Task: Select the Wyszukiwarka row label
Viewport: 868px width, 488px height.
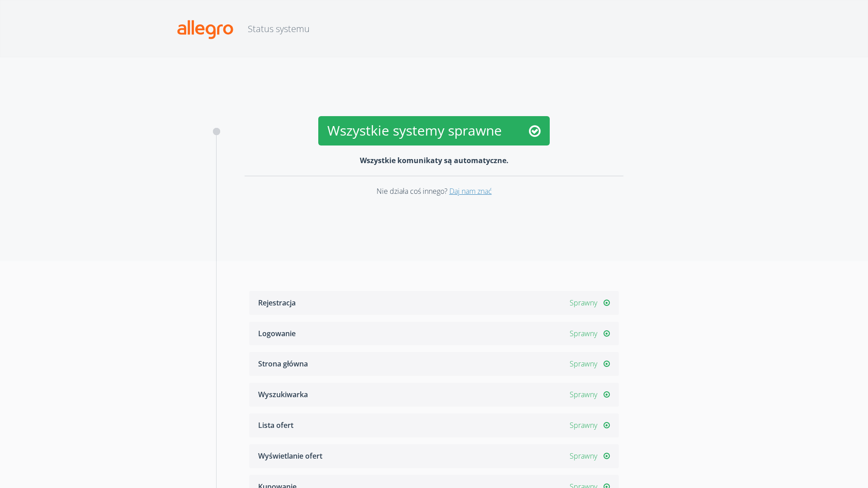Action: (283, 394)
